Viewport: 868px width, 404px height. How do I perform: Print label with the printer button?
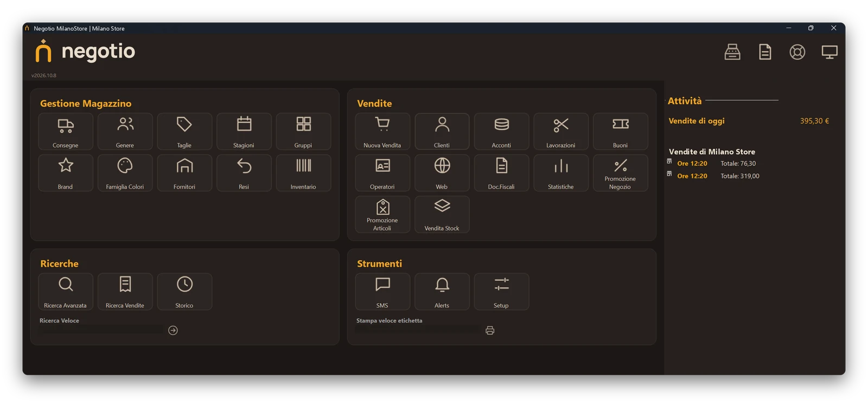490,330
